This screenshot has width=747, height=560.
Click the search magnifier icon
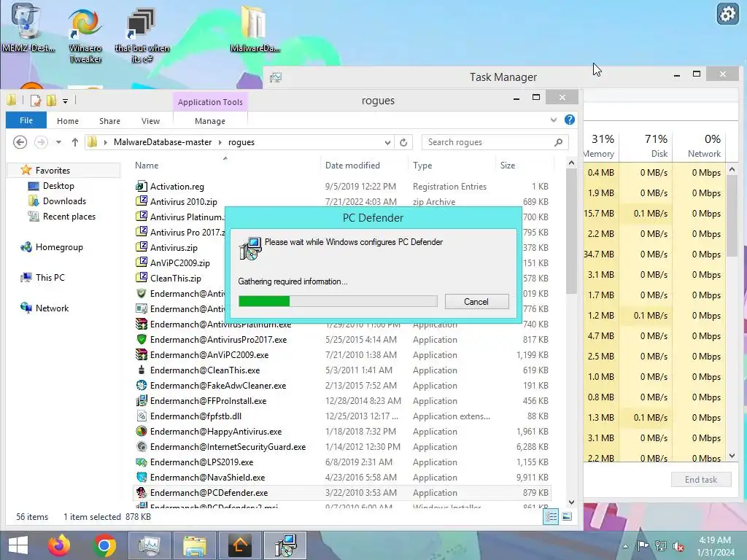point(558,142)
